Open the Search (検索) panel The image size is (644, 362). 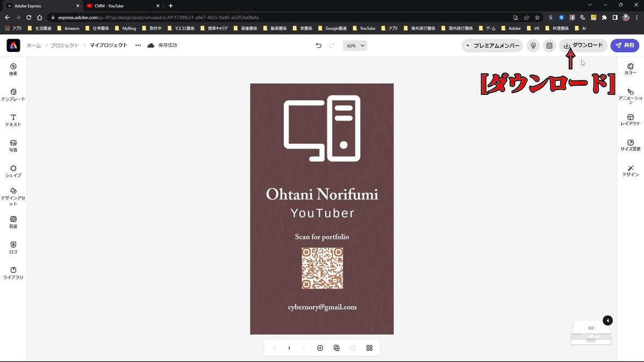[13, 69]
